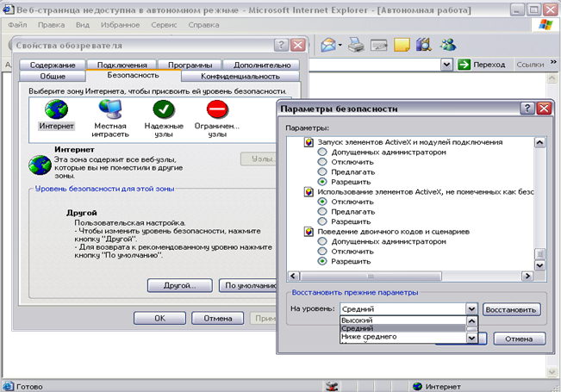Click the Переход go button

click(483, 64)
